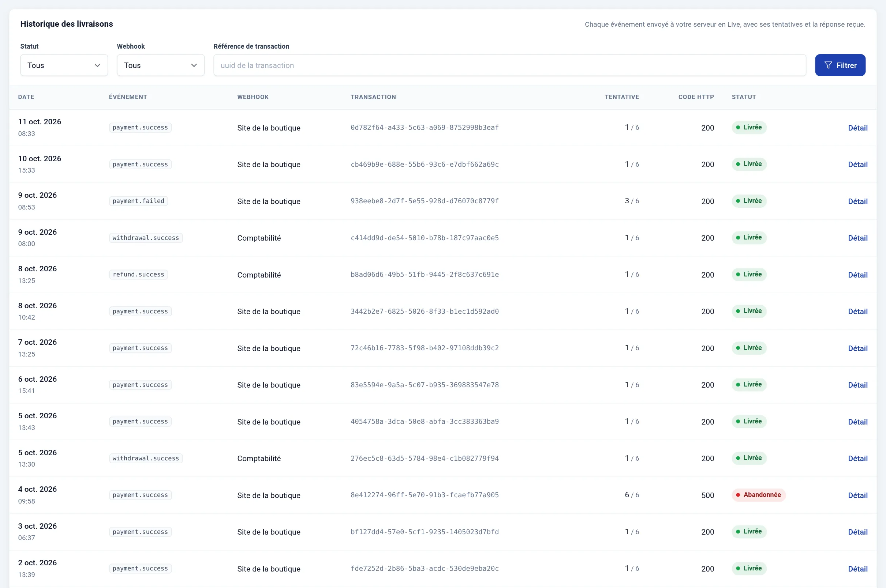Open Détail for the Abandonnée delivery
Image resolution: width=886 pixels, height=588 pixels.
(857, 495)
